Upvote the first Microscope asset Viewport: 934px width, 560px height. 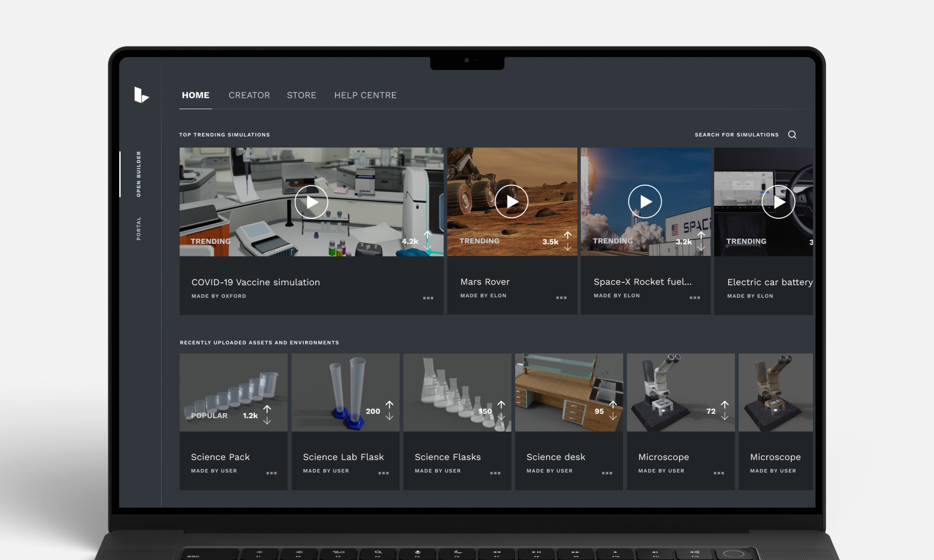[724, 405]
